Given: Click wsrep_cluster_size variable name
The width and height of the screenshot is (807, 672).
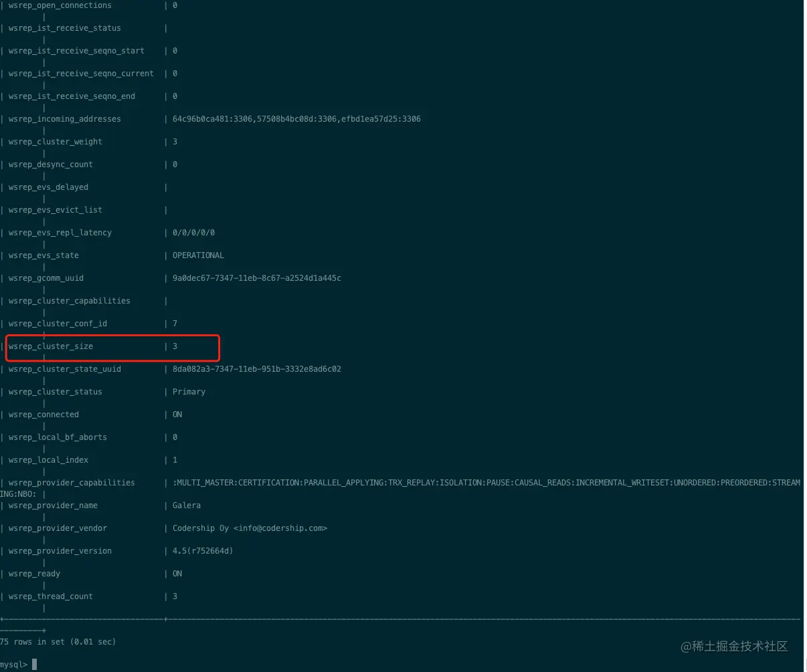Looking at the screenshot, I should (50, 346).
